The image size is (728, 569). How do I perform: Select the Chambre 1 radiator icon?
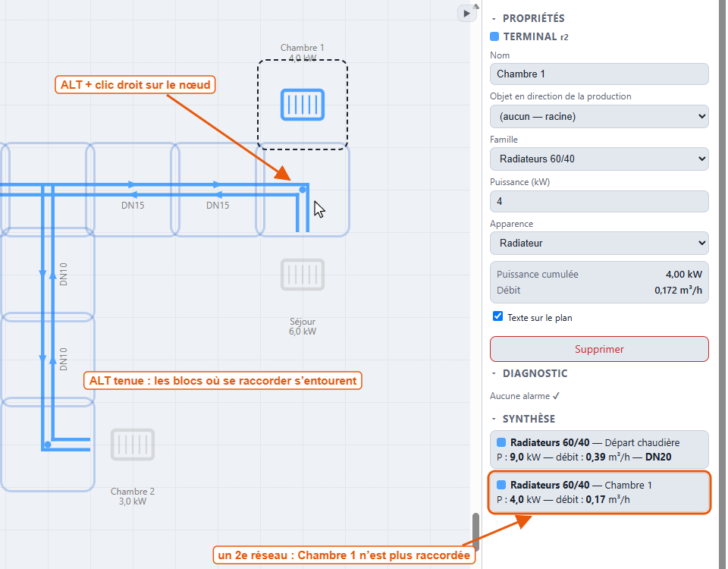point(303,105)
